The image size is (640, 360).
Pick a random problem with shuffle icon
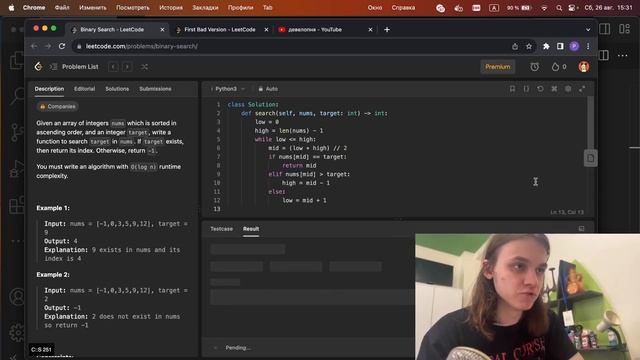tap(144, 67)
